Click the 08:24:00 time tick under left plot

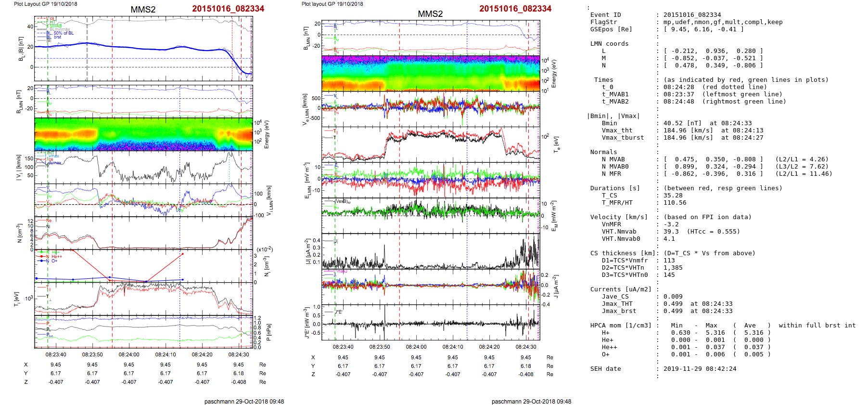click(x=128, y=354)
